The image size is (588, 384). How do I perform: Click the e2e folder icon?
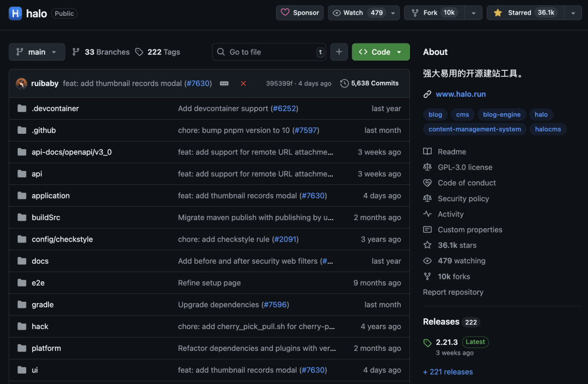[x=22, y=283]
